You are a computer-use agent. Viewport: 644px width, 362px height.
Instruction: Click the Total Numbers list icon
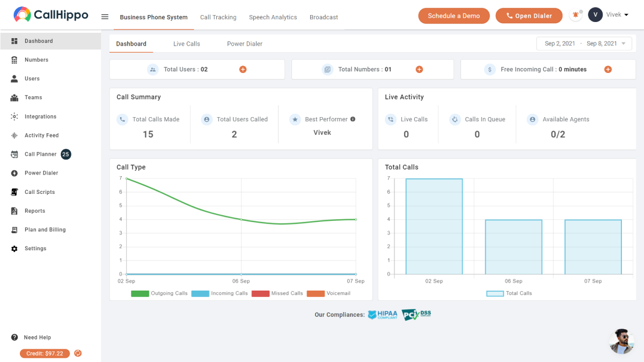pos(327,69)
